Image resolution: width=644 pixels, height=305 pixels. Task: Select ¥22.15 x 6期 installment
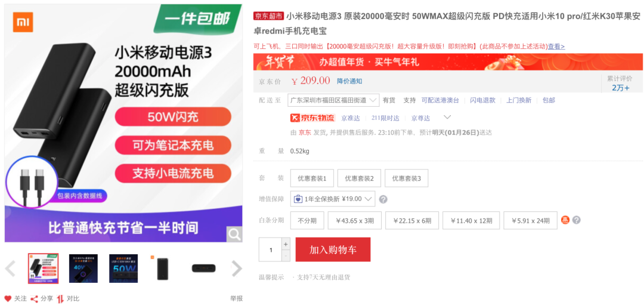click(x=412, y=220)
